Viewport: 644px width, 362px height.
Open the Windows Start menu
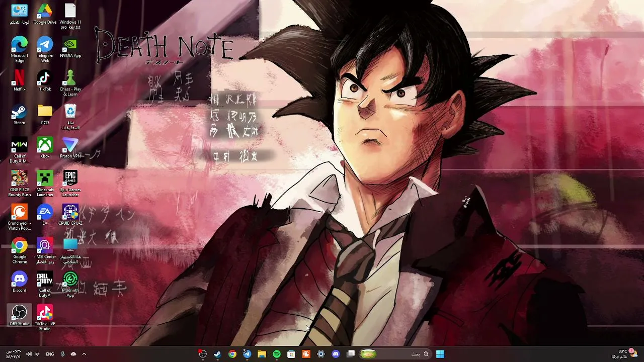(440, 354)
